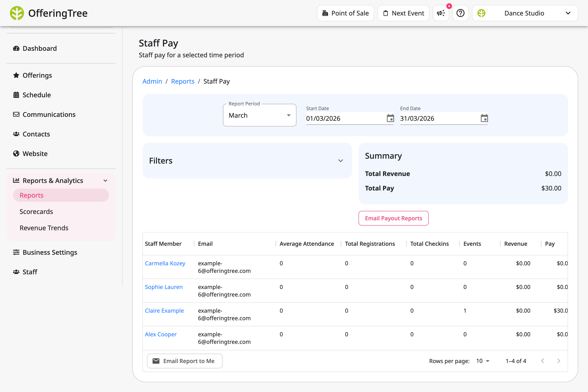588x392 pixels.
Task: Click the Offerings star icon
Action: 16,75
